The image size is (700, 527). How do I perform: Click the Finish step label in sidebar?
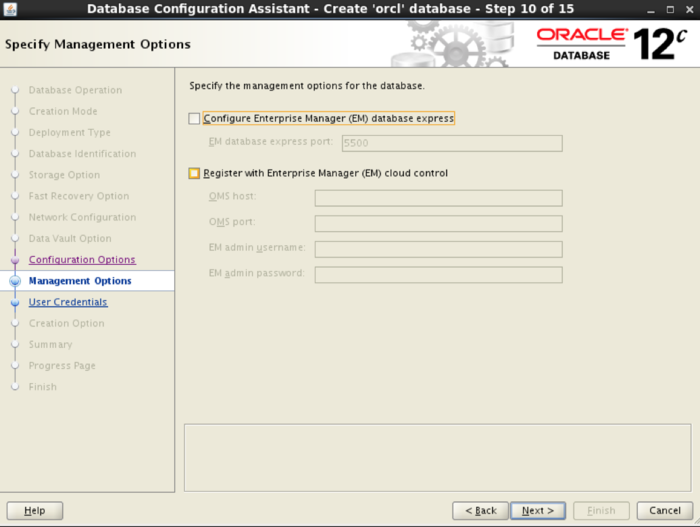coord(43,387)
